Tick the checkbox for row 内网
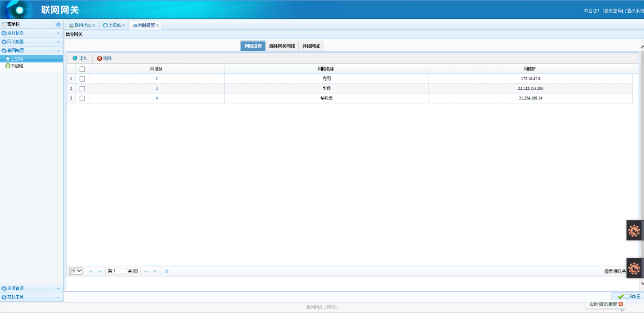Viewport: 644px width, 313px height. coord(82,79)
